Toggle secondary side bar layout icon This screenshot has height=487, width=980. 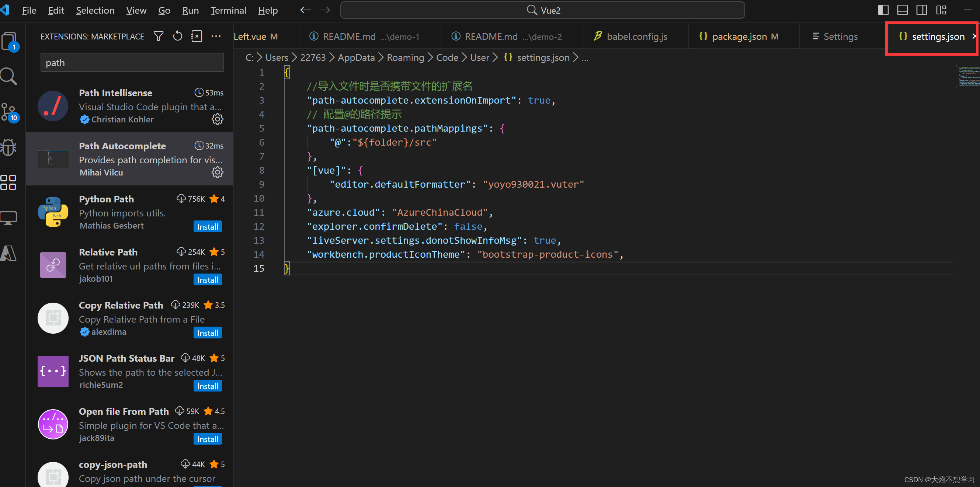[921, 10]
